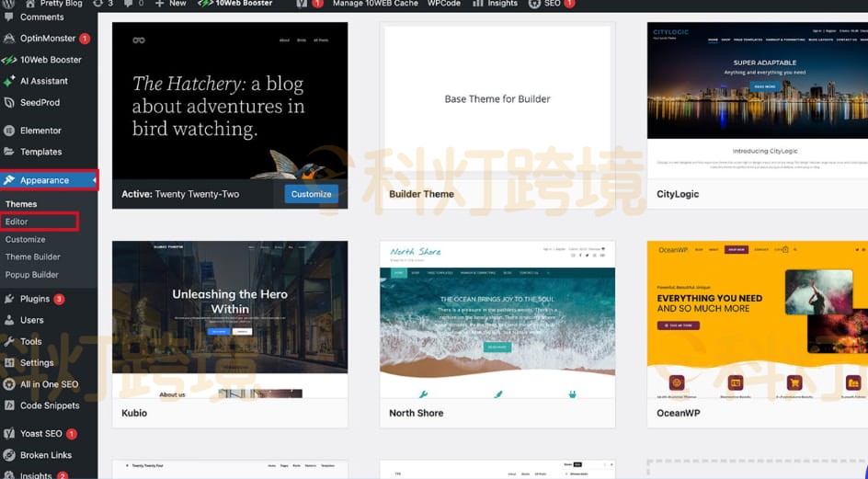Click the Kubio theme name

134,413
